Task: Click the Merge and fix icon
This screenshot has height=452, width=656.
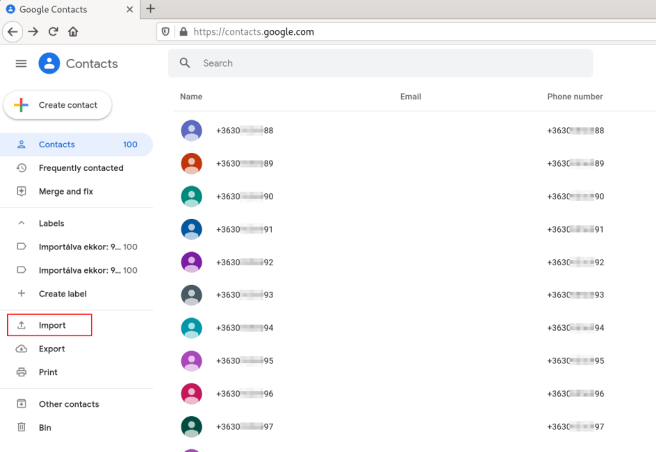Action: 21,191
